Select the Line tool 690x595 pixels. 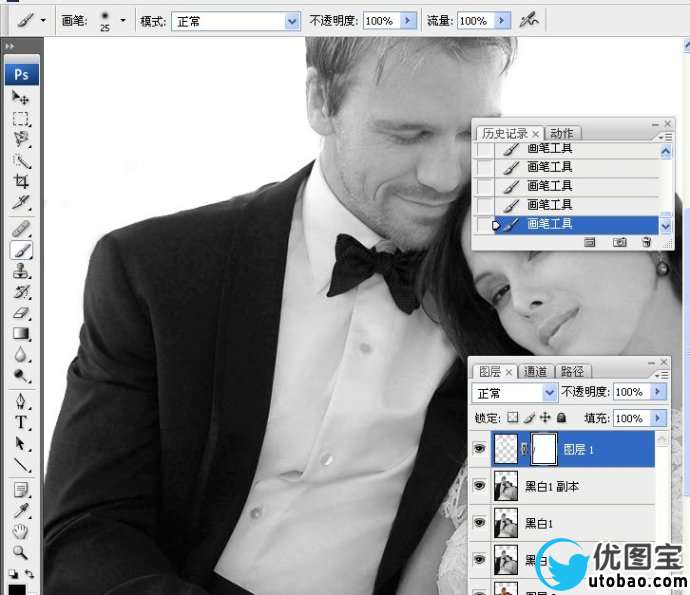pos(20,464)
